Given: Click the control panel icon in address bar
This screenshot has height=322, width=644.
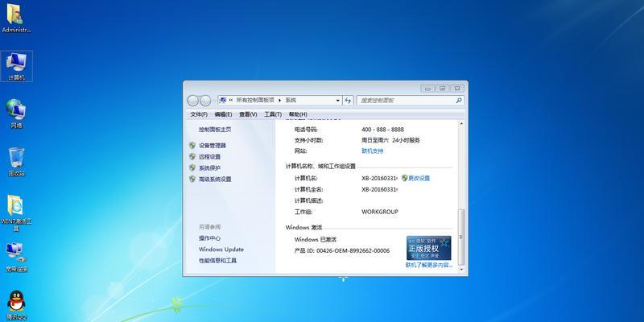Looking at the screenshot, I should (x=223, y=100).
